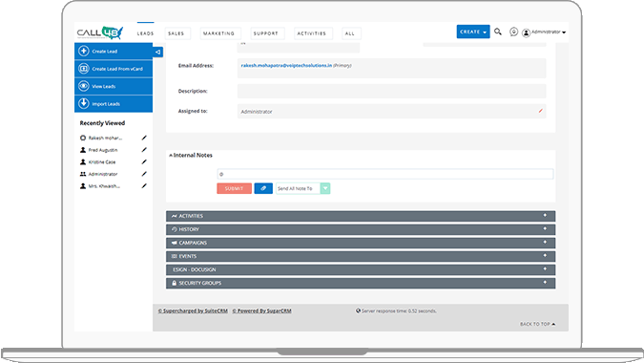Open the Support menu
The image size is (644, 363).
click(266, 33)
